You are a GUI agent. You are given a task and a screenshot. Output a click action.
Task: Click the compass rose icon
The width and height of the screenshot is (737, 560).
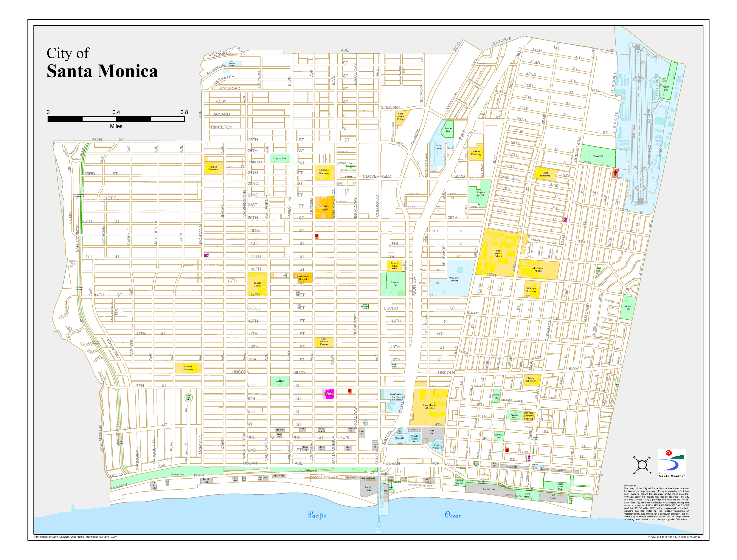(642, 464)
